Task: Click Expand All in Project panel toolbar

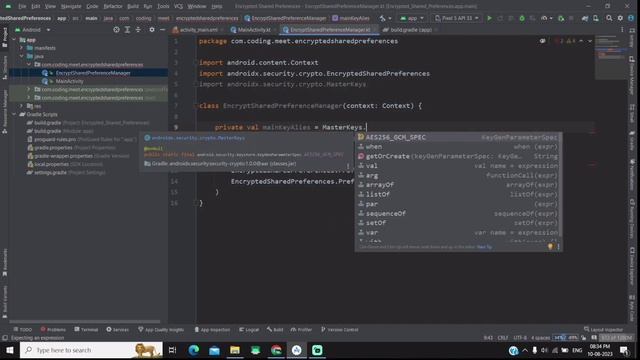Action: [x=127, y=30]
